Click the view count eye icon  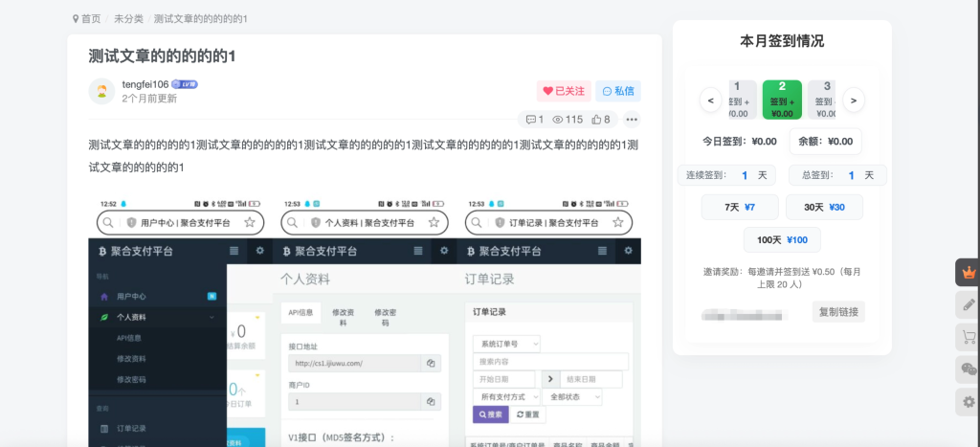558,120
